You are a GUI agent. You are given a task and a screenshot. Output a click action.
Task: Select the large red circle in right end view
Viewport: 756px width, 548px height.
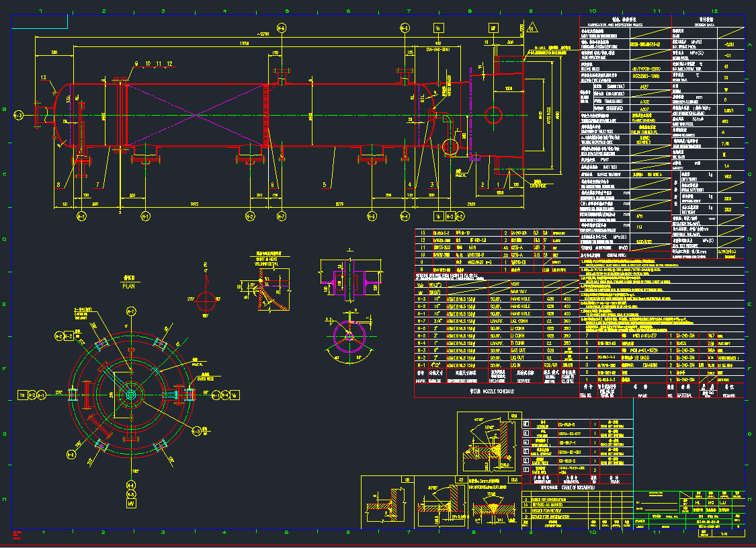point(495,113)
